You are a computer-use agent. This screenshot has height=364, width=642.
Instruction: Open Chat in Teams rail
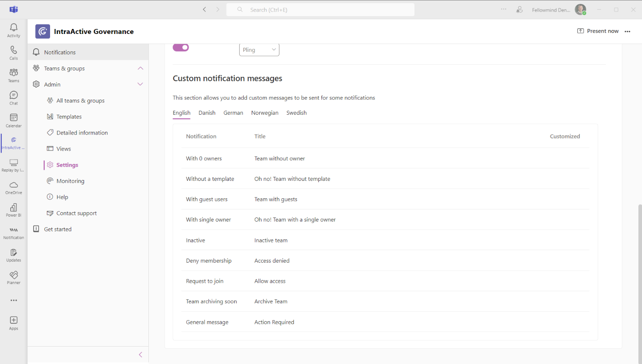(x=13, y=98)
